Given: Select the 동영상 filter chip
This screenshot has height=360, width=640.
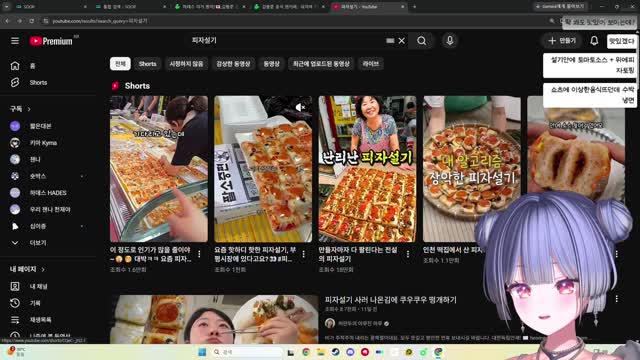Looking at the screenshot, I should pyautogui.click(x=271, y=64).
